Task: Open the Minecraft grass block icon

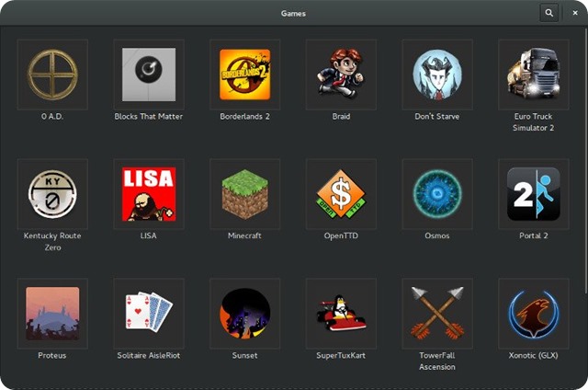Action: click(x=245, y=194)
